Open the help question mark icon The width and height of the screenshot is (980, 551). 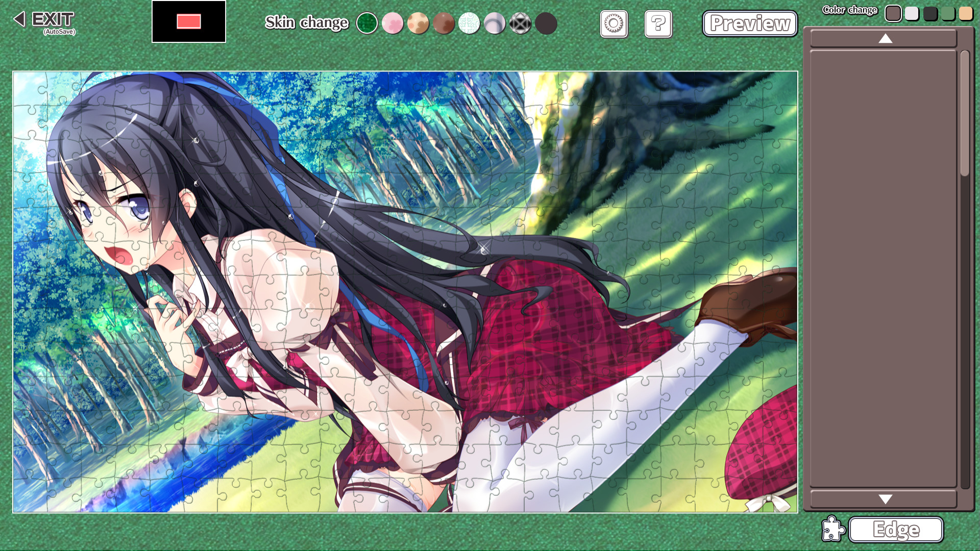click(658, 23)
